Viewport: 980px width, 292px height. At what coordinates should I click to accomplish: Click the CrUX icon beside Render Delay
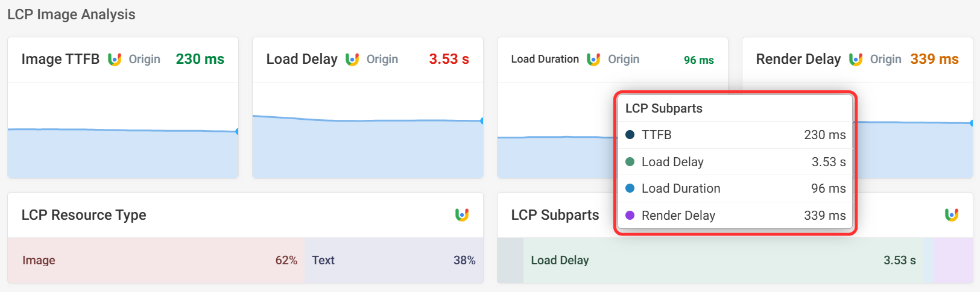(856, 59)
